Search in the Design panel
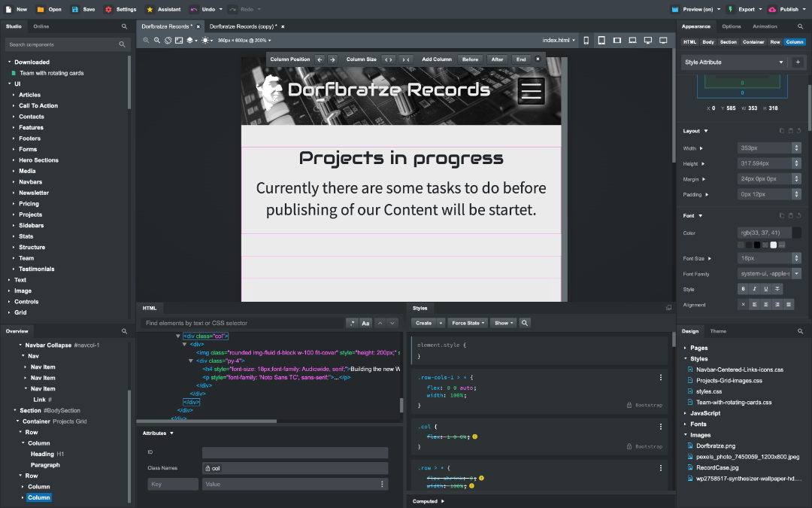The width and height of the screenshot is (812, 508). 800,331
